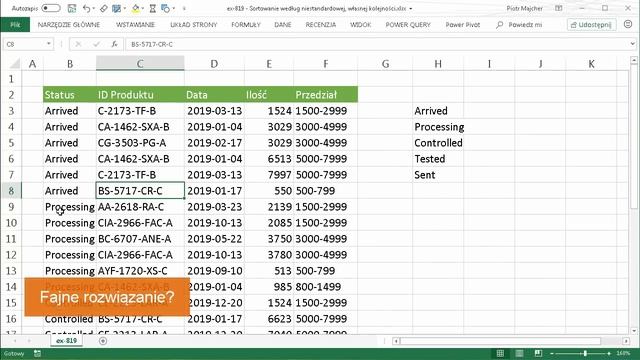The image size is (640, 360).
Task: Open the WIDOK tab
Action: click(x=360, y=24)
